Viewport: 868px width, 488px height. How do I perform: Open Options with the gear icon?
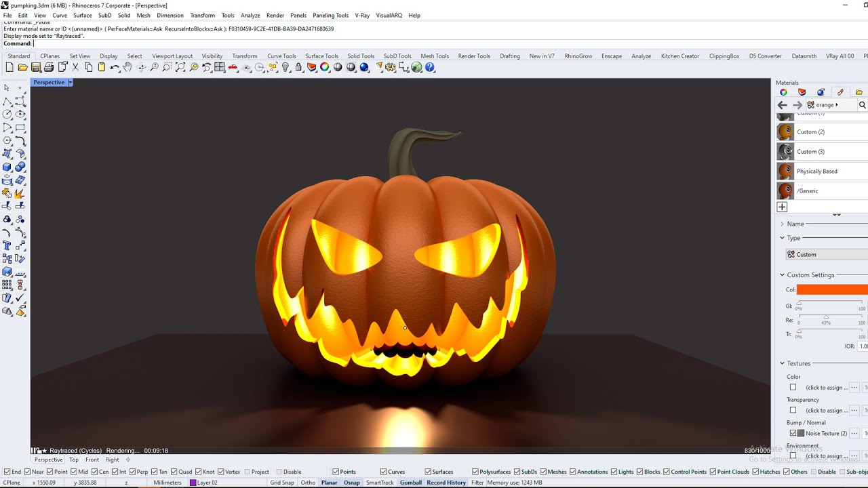pyautogui.click(x=391, y=67)
